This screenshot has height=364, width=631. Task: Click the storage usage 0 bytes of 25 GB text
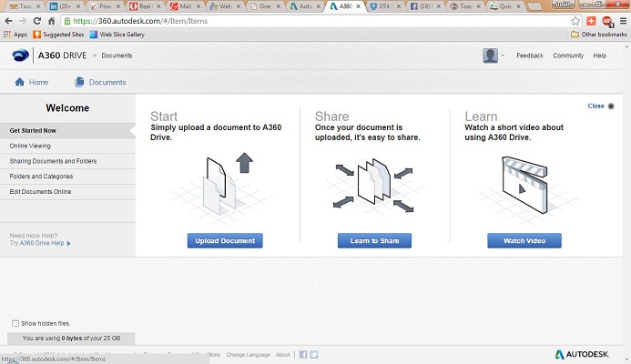(71, 339)
